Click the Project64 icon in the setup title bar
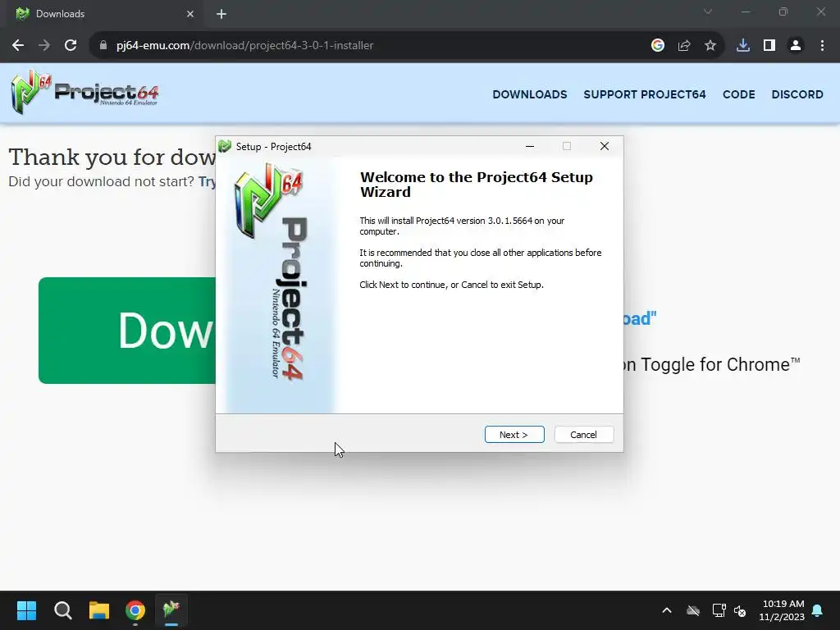Image resolution: width=840 pixels, height=630 pixels. click(225, 146)
